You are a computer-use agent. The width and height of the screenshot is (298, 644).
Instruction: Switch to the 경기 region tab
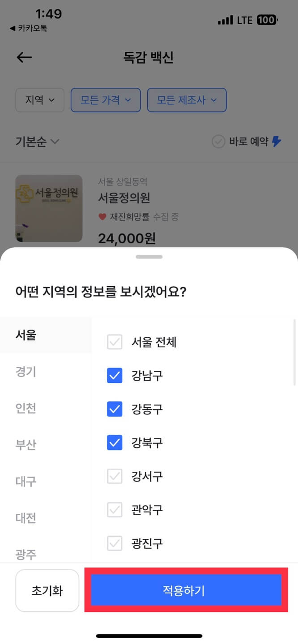pos(26,372)
